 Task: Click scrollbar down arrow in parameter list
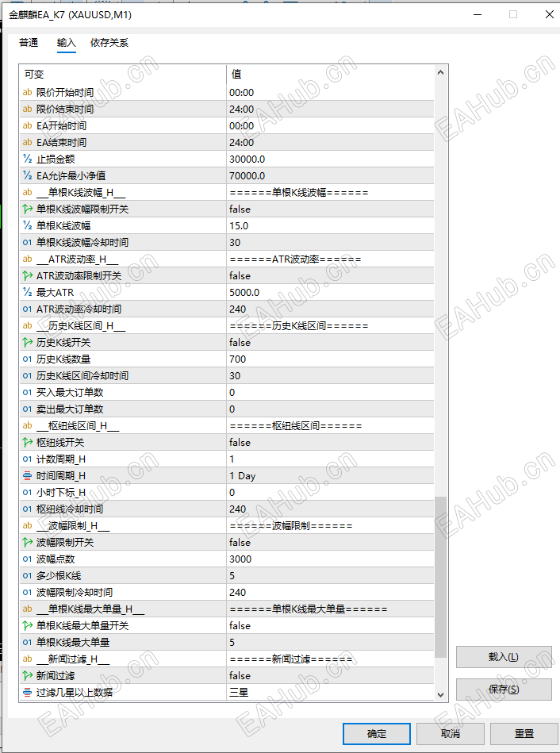[x=440, y=694]
